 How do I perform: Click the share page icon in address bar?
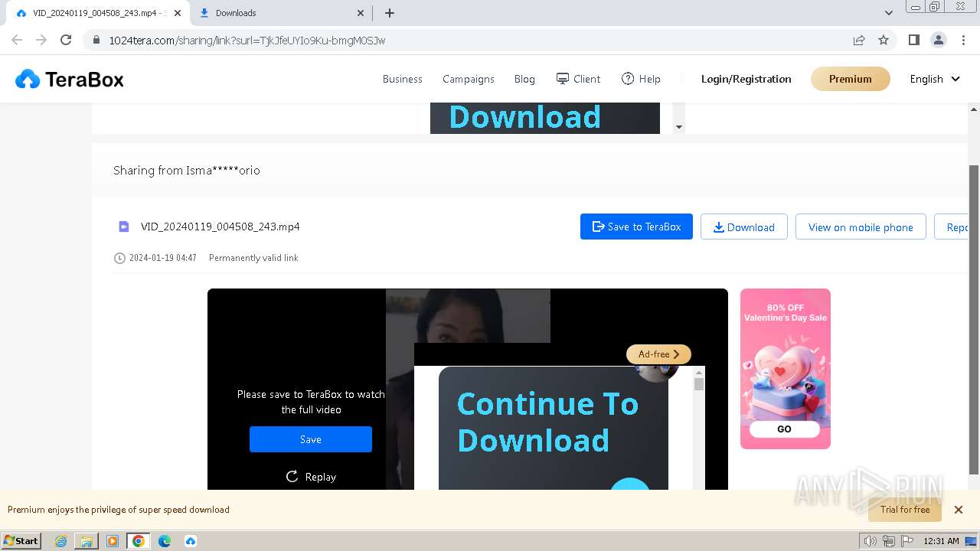point(859,40)
